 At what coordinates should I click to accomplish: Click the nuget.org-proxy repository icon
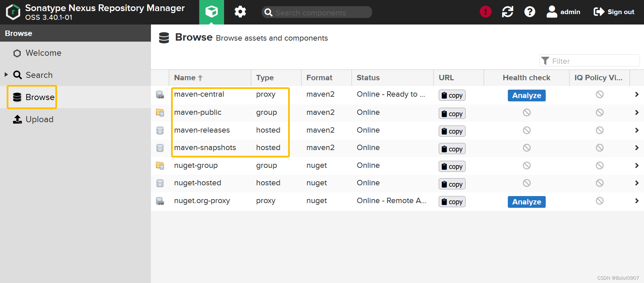click(160, 201)
